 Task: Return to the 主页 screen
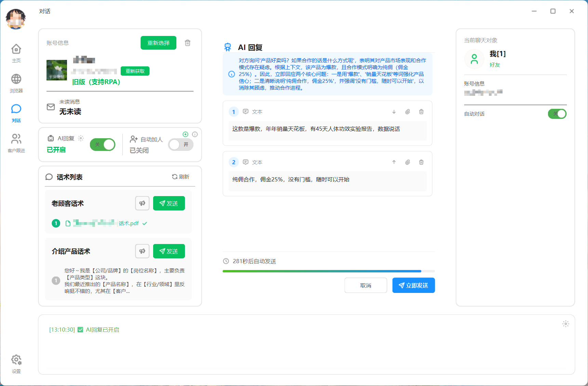coord(16,53)
